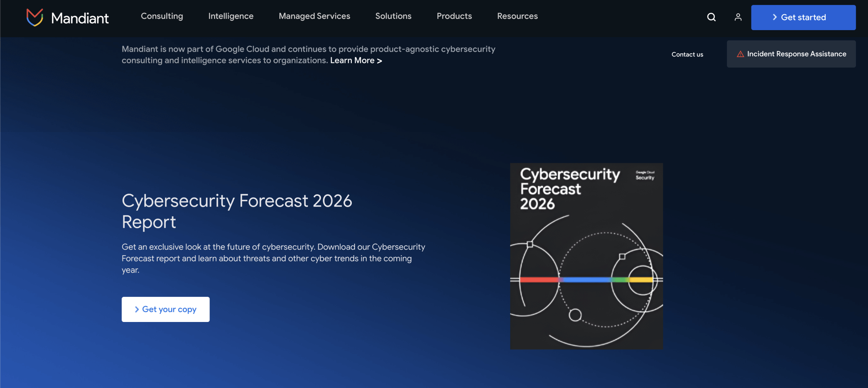Click the chevron in Get your copy button
This screenshot has height=388, width=868.
(x=137, y=309)
